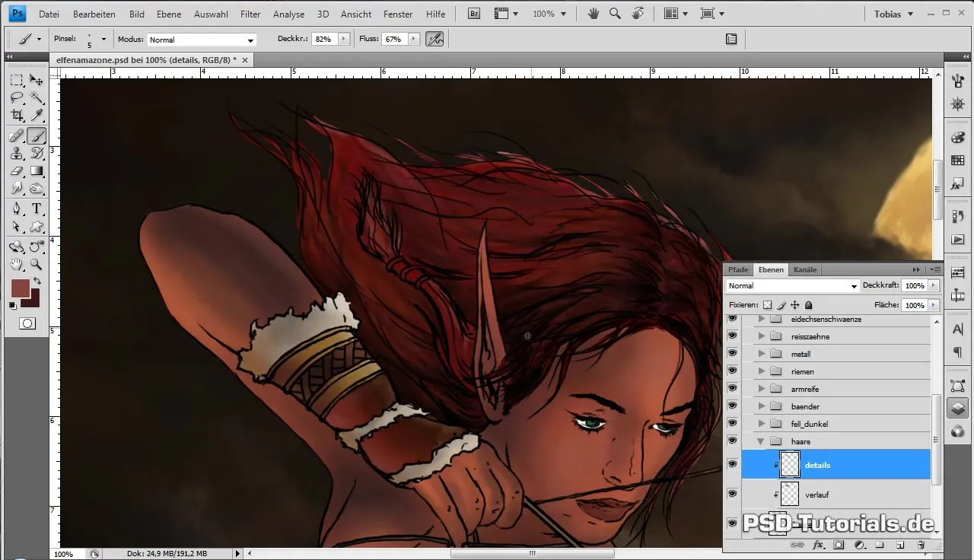Click the layer Deckkraft opacity field
Viewport: 974px width, 560px height.
point(915,286)
